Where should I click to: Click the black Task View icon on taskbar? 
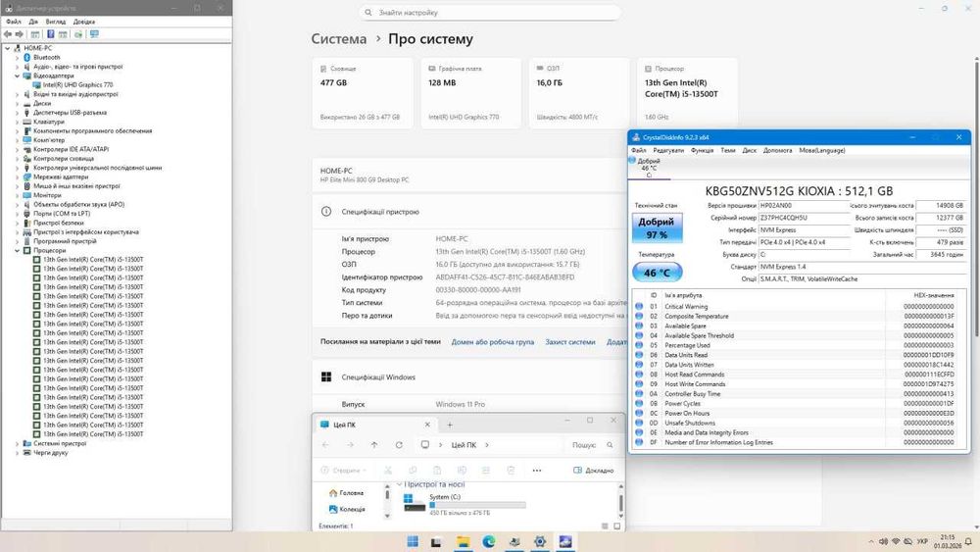(436, 542)
